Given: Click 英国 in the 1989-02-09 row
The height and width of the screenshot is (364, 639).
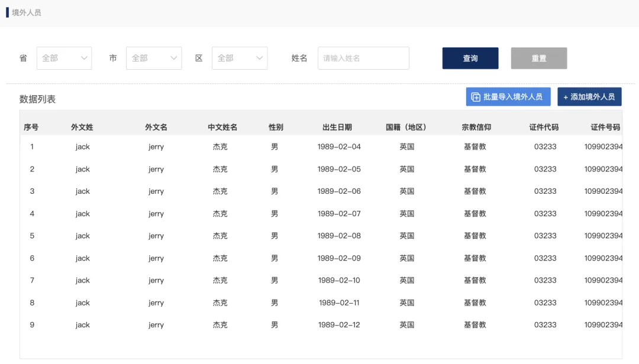Looking at the screenshot, I should click(x=406, y=258).
